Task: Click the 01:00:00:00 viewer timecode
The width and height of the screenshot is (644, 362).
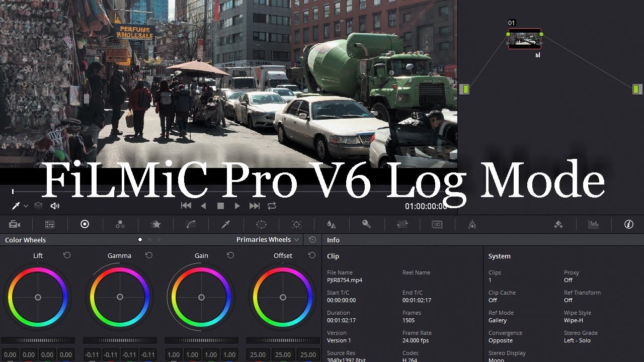Action: (426, 206)
